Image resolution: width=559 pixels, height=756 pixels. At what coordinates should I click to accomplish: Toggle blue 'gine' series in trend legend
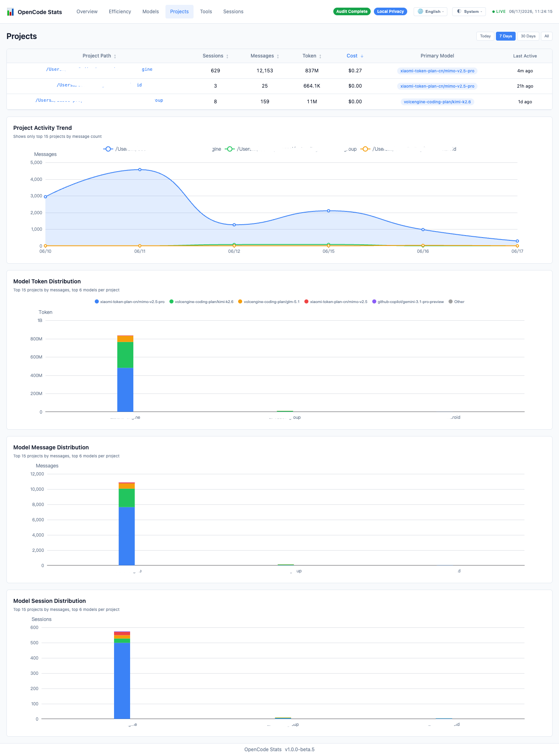[162, 149]
